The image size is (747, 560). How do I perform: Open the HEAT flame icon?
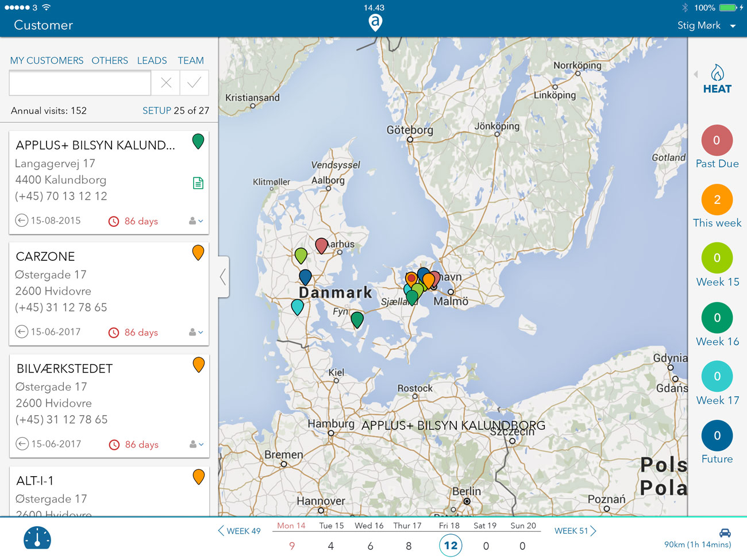tap(717, 73)
